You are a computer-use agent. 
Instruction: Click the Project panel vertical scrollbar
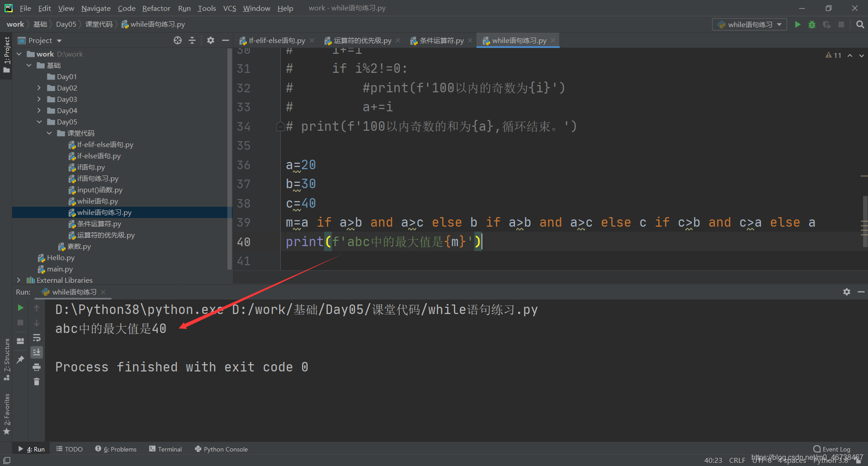pos(230,158)
